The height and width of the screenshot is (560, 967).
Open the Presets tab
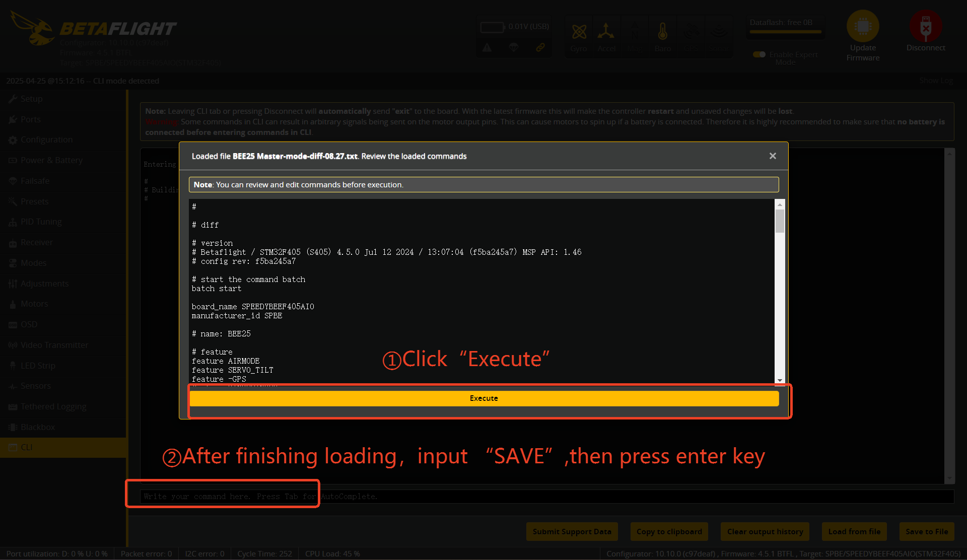point(63,201)
